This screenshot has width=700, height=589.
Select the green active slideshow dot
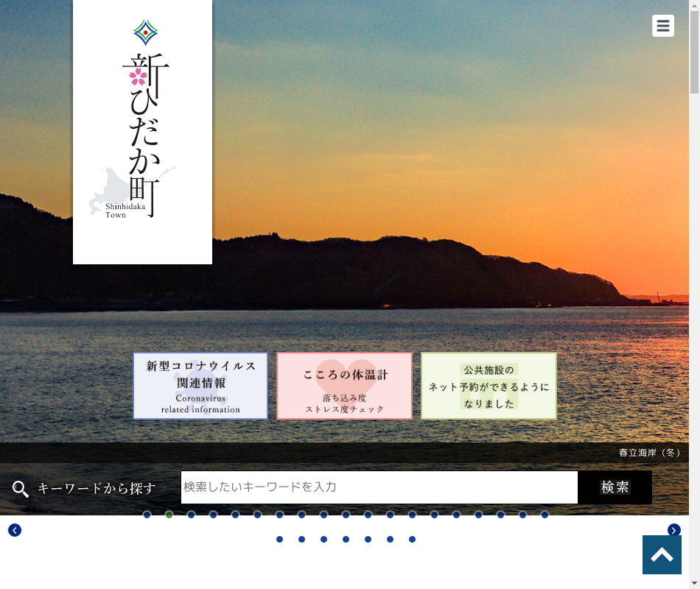click(169, 515)
